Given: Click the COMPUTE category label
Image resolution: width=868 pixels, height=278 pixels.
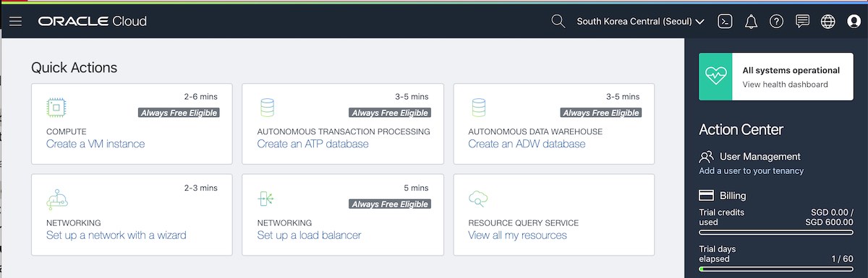Looking at the screenshot, I should coord(67,132).
